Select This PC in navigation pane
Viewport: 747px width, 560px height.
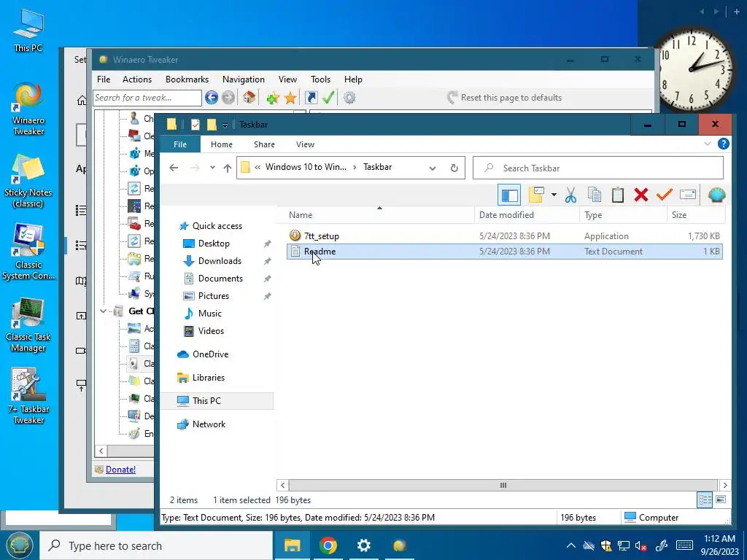(x=217, y=401)
